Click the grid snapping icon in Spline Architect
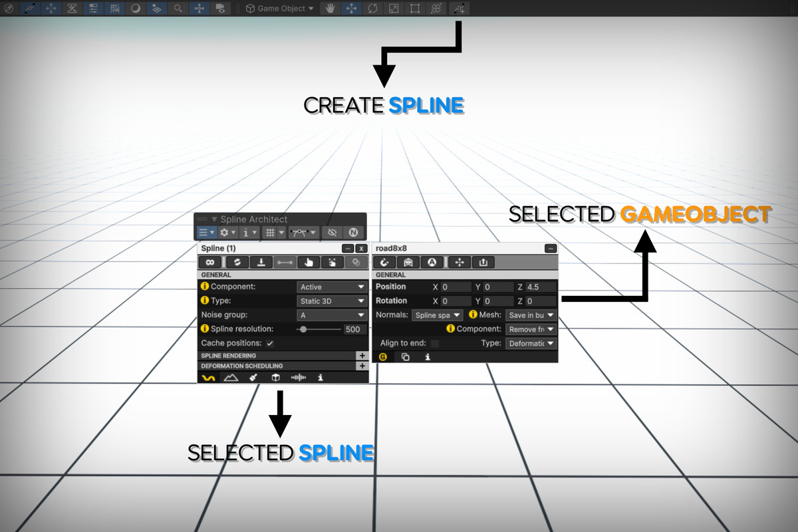 pyautogui.click(x=271, y=232)
